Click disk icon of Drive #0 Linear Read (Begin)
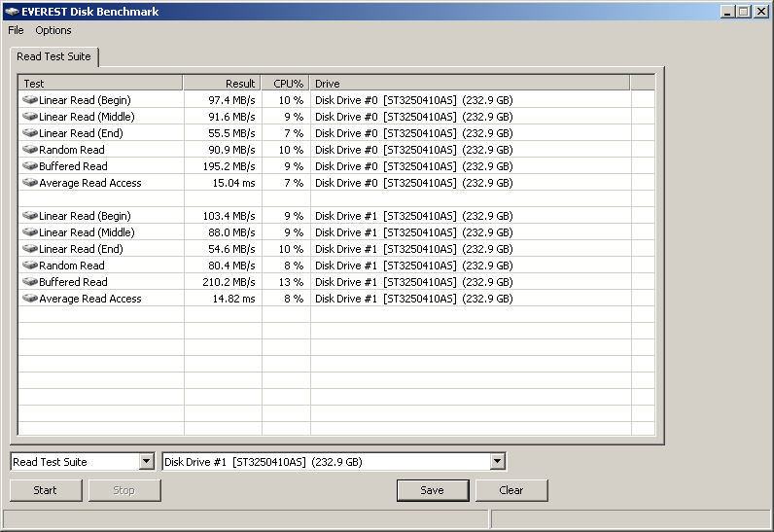The image size is (774, 532). pos(30,99)
